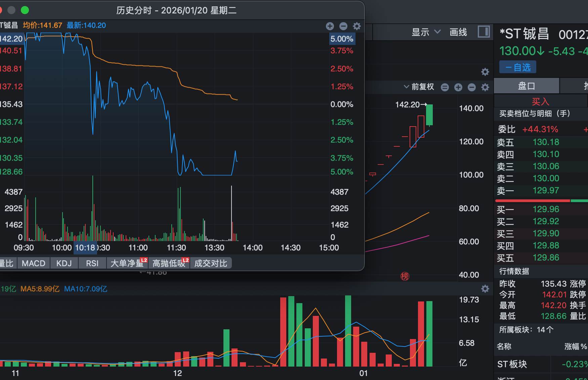Click the 成交对比 indicator tab
588x380 pixels.
tap(211, 263)
